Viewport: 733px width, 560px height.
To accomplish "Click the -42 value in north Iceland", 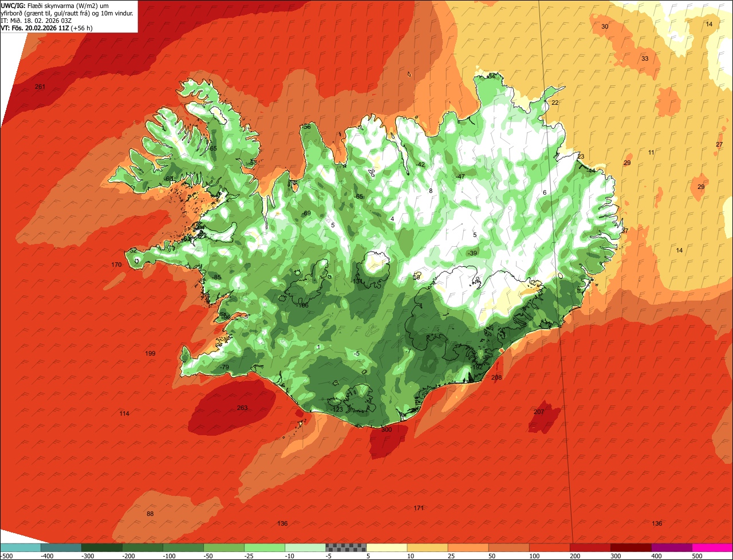I will [420, 165].
